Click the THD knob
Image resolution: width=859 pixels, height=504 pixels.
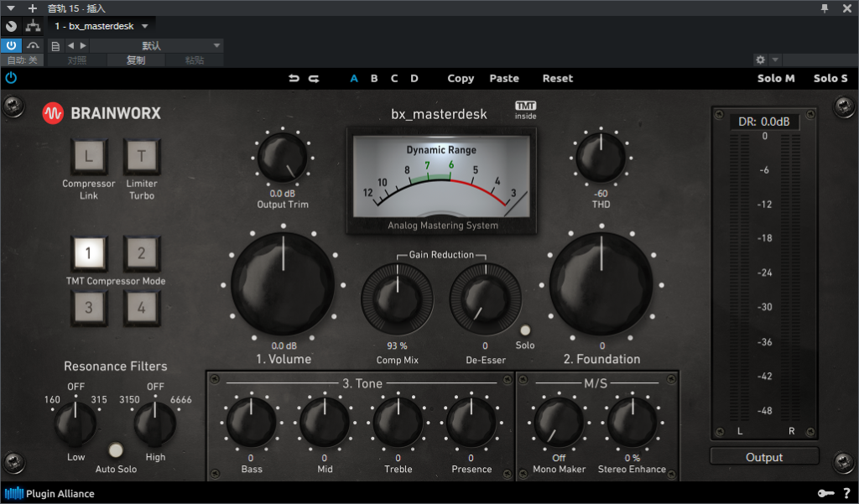click(601, 158)
